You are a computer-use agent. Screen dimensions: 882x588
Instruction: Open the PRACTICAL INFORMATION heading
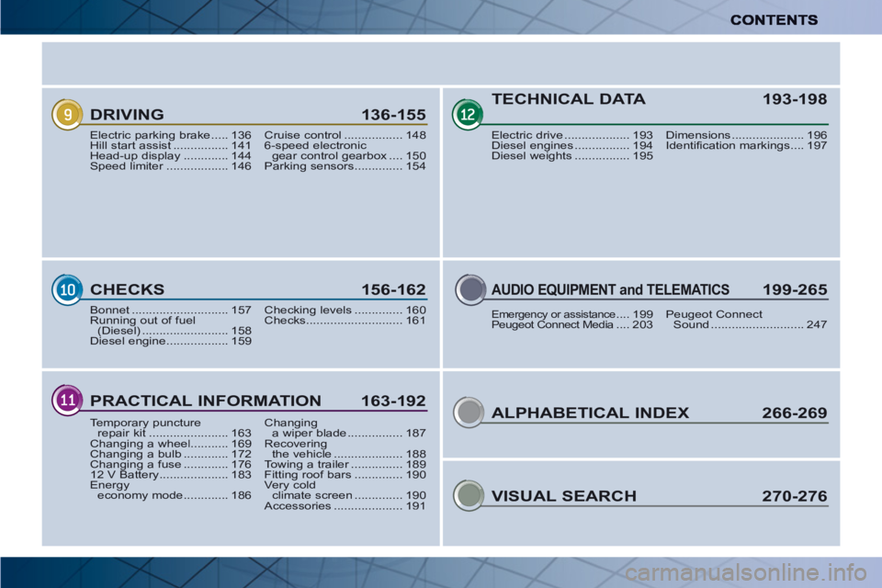[206, 401]
